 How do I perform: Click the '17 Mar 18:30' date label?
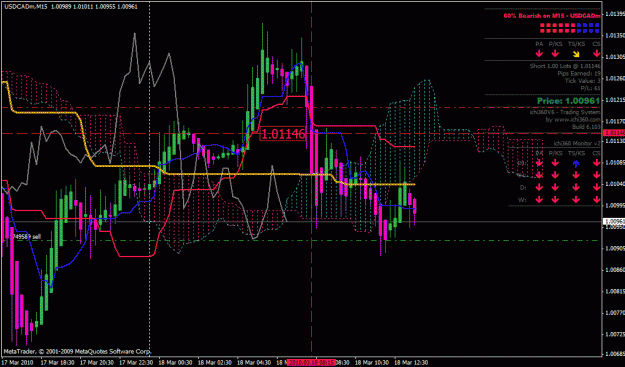click(57, 363)
